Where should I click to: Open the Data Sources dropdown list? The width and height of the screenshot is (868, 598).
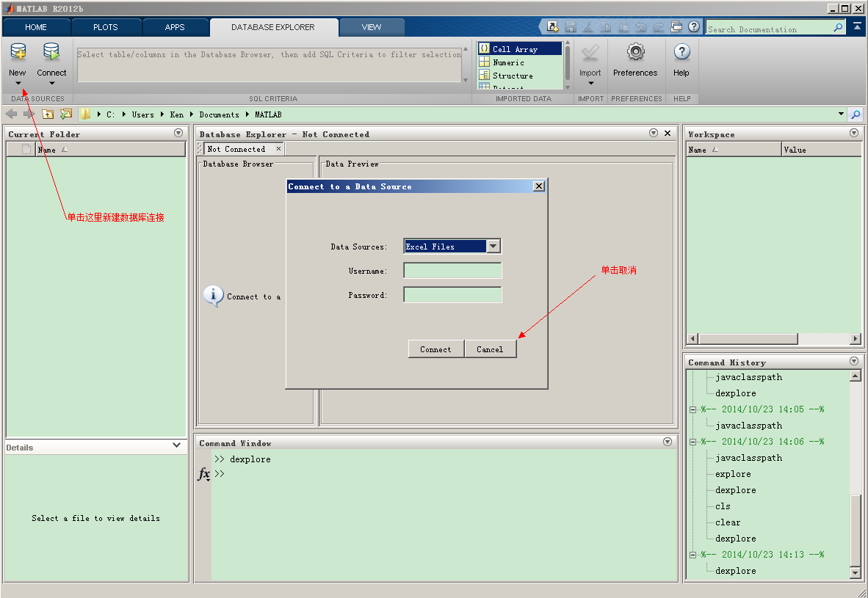pos(493,246)
